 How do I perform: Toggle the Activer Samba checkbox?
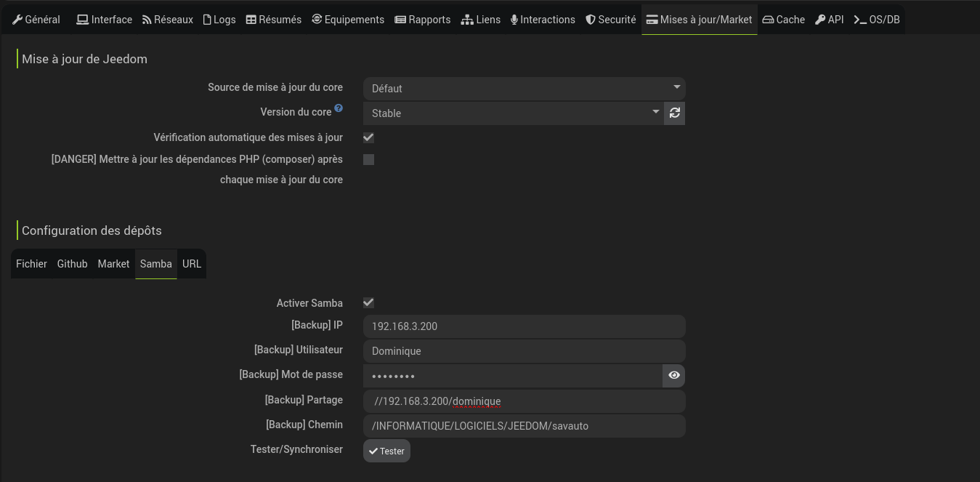tap(368, 302)
